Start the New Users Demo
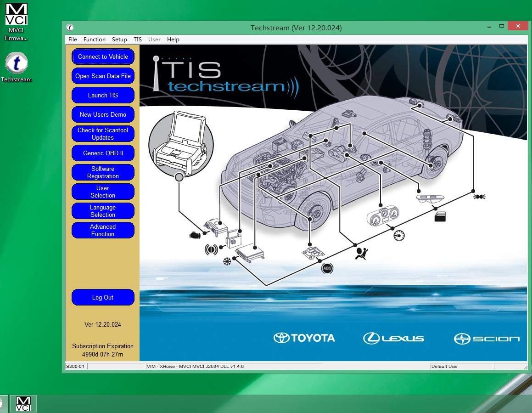 (103, 115)
